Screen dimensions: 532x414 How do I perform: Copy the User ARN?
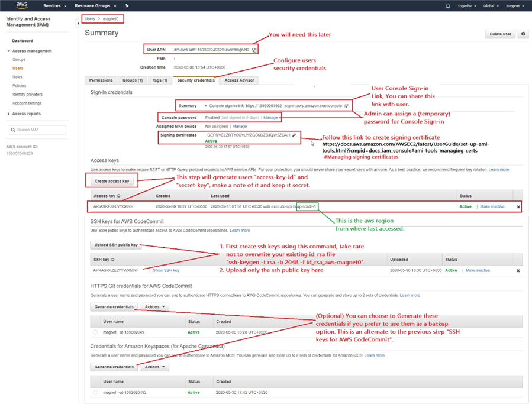(254, 50)
